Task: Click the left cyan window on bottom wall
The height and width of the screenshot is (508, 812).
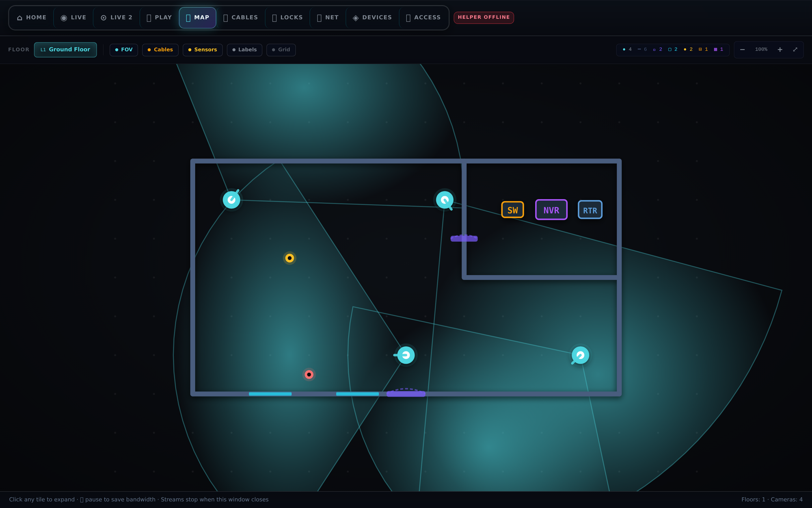Action: coord(270,394)
